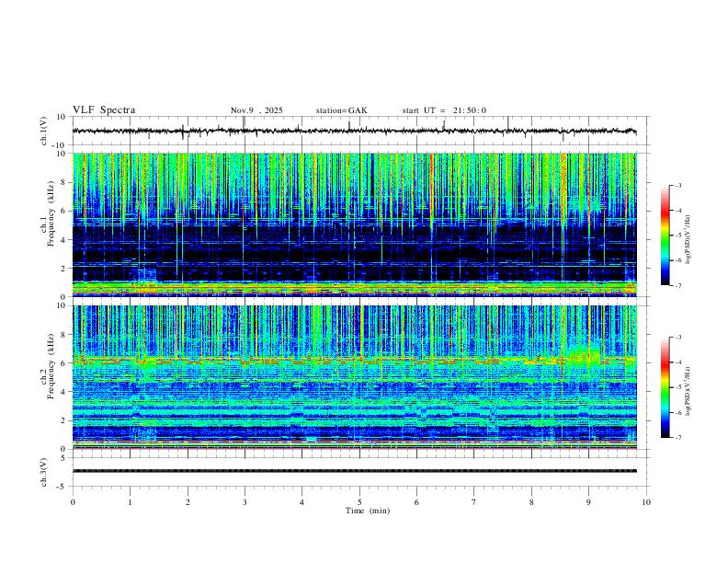The image size is (728, 563).
Task: Click the "-3" label on ch.1 color bar
Action: [x=677, y=185]
